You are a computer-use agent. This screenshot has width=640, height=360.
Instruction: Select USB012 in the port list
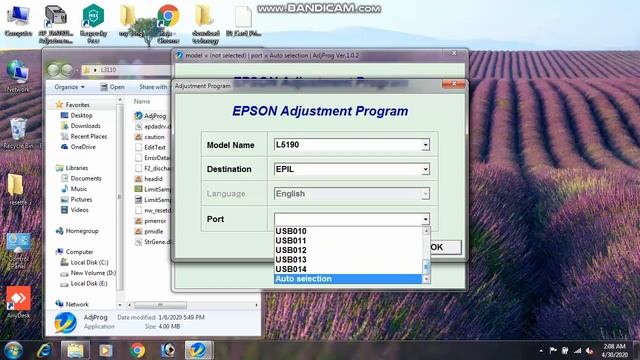tap(291, 250)
